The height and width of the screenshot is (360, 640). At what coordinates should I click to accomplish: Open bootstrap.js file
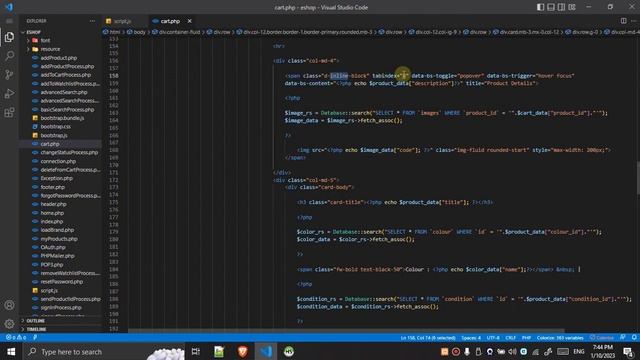pos(54,135)
